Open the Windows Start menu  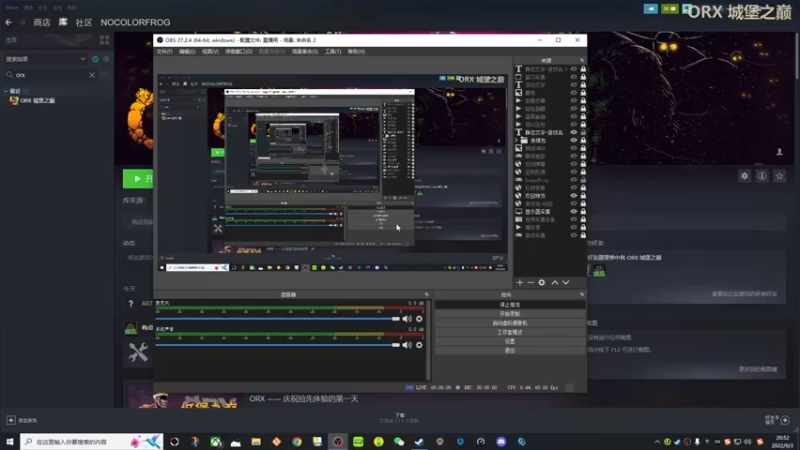coord(10,442)
